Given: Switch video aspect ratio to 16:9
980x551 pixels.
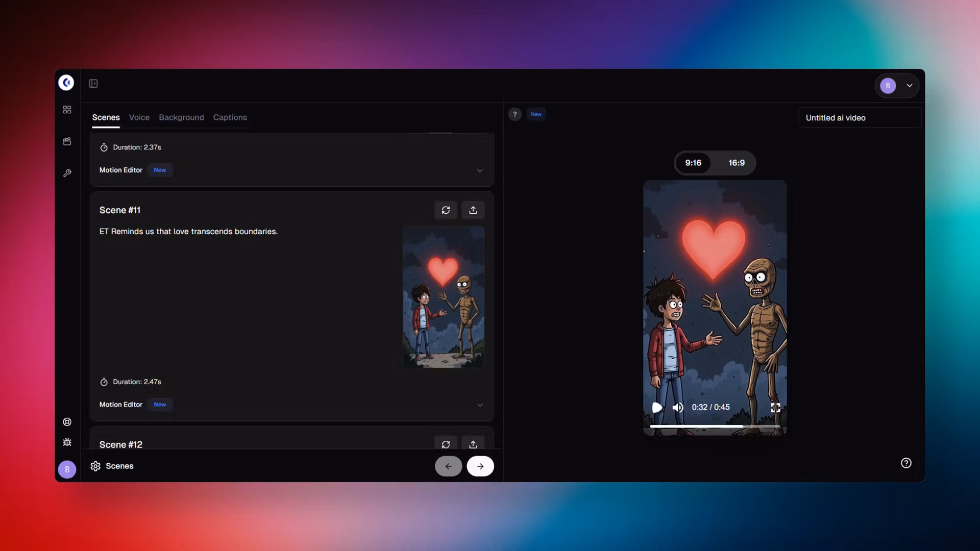Looking at the screenshot, I should tap(736, 163).
